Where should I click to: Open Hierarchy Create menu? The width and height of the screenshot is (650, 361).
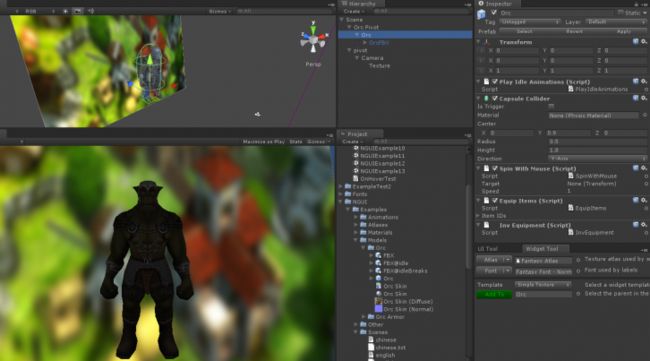click(x=353, y=12)
